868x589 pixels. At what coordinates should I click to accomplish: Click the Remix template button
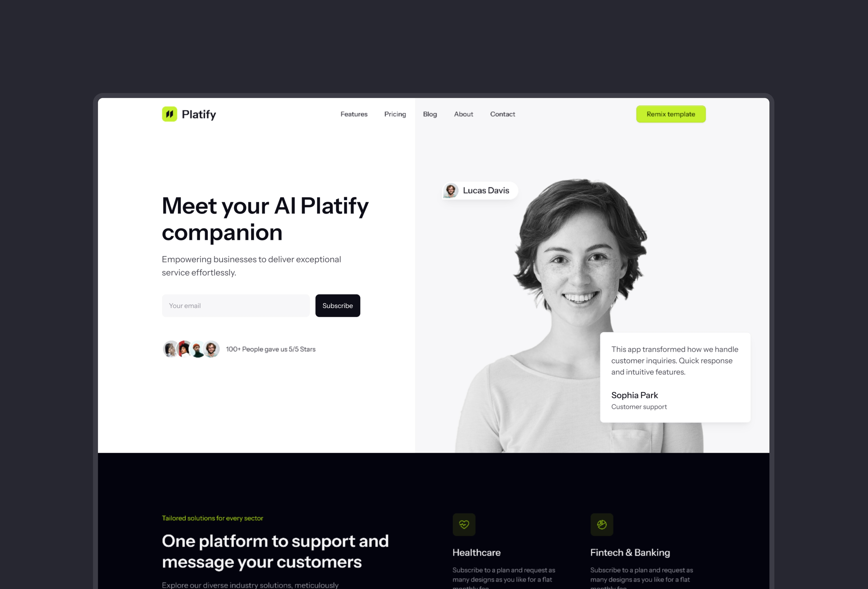coord(671,114)
